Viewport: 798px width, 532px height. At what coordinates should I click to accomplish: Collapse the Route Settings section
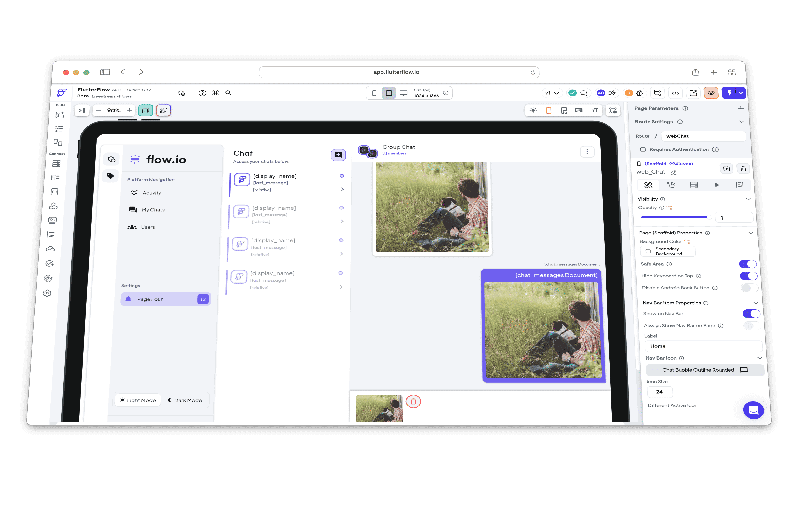[741, 121]
